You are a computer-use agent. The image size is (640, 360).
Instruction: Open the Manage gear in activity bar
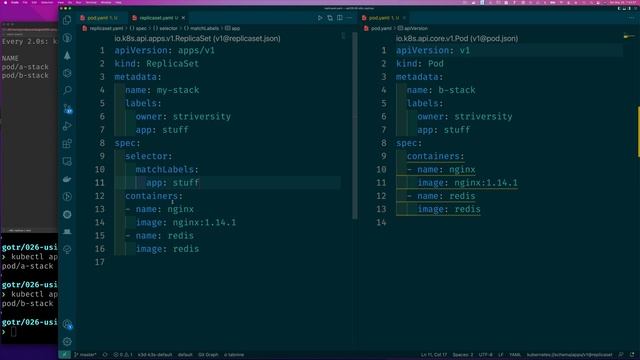(x=67, y=342)
